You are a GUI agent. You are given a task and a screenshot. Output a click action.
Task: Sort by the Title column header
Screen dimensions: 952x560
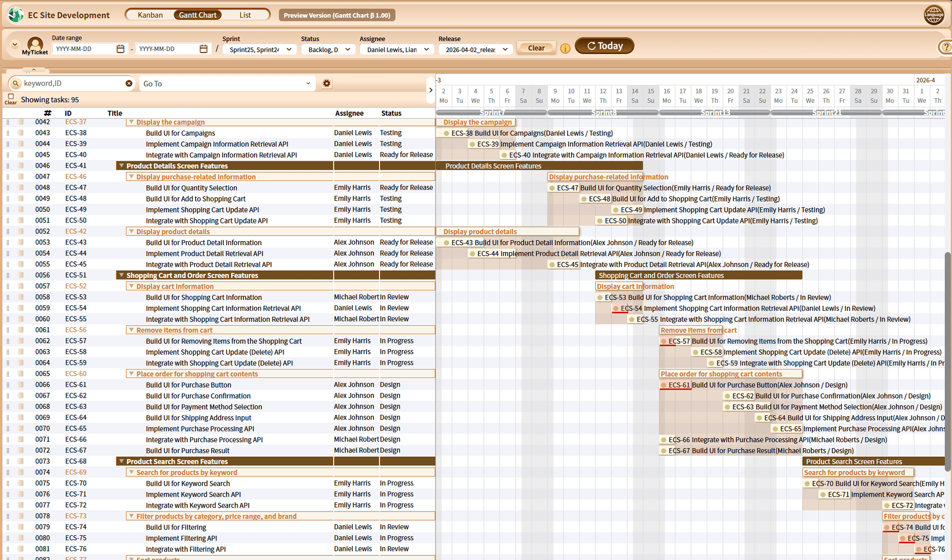click(x=115, y=113)
